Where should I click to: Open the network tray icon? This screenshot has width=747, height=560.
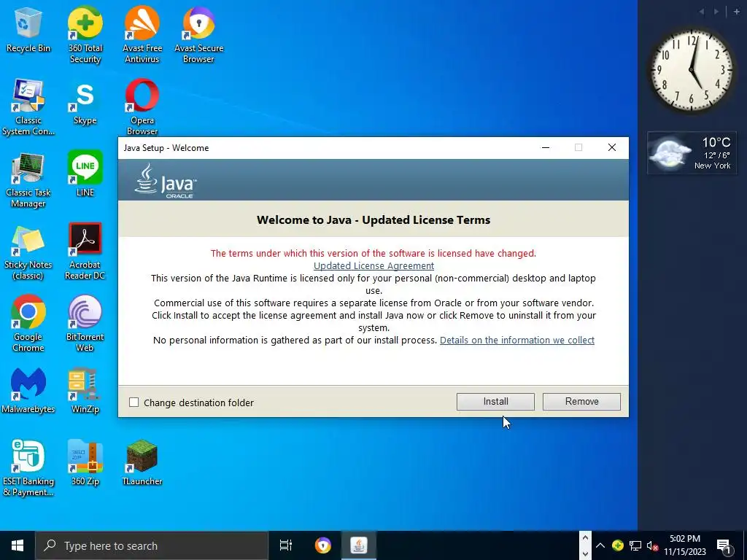pos(635,545)
